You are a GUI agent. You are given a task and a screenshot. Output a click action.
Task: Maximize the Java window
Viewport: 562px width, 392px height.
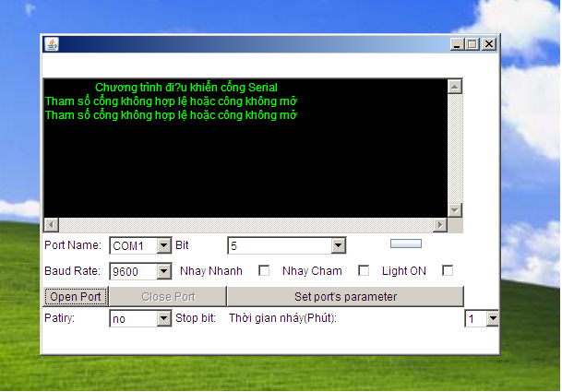point(472,44)
